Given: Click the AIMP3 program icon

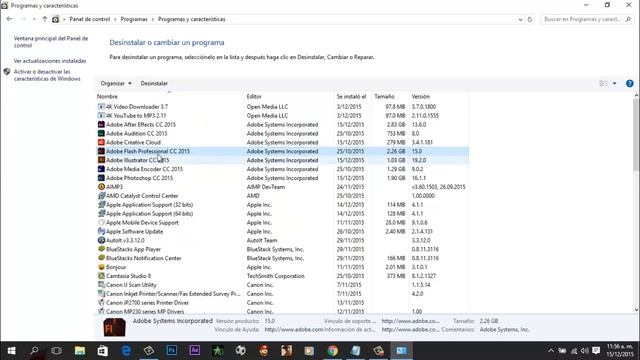Looking at the screenshot, I should (x=101, y=187).
